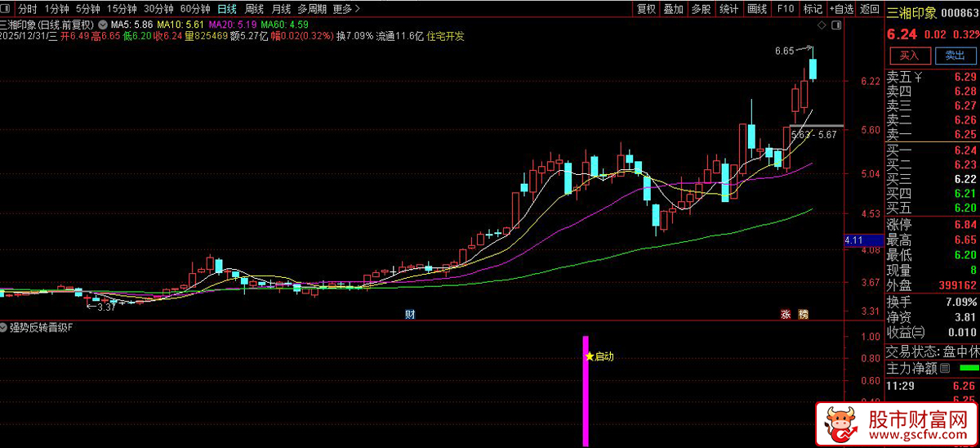Click the 涨 marker icon on the chart
The image size is (980, 448).
(786, 314)
